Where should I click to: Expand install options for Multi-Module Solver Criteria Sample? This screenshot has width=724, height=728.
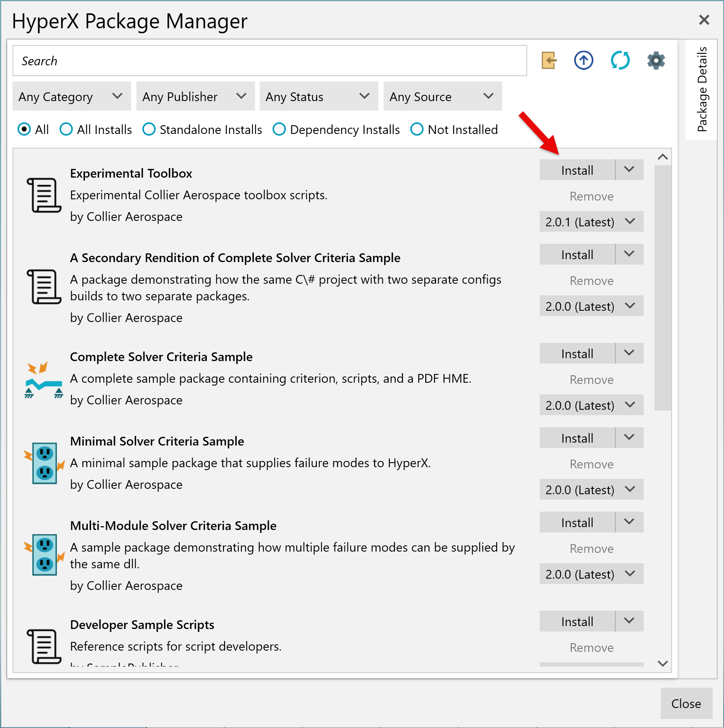click(x=630, y=522)
